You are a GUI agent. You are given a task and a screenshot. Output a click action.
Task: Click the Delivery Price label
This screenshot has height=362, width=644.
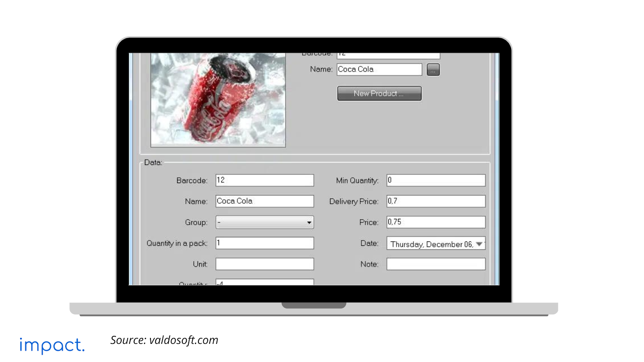[354, 202]
